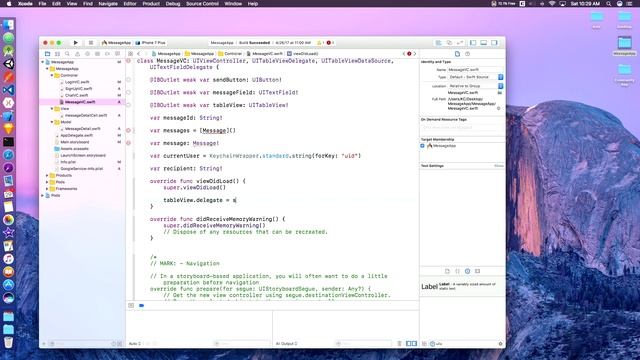Collapse the View group
This screenshot has width=640, height=360.
coord(52,109)
